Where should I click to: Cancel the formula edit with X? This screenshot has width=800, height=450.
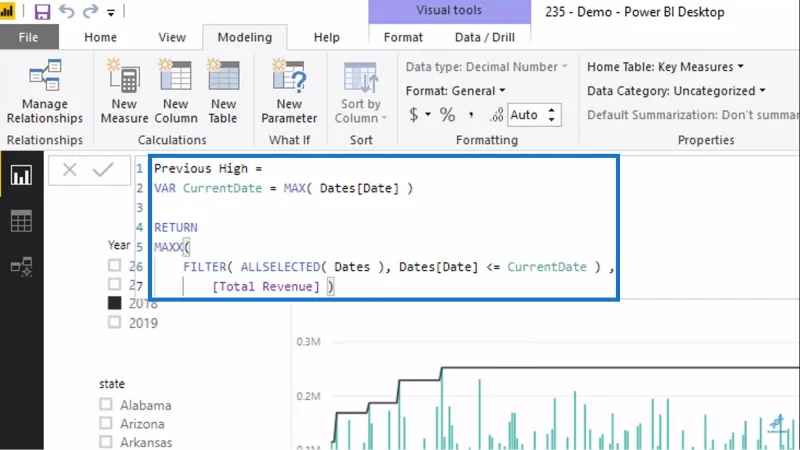pyautogui.click(x=70, y=169)
